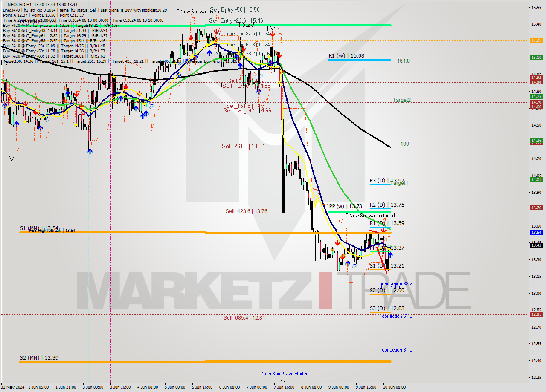Select the blue 'correction 87.5' label at the bottom
546x392 pixels.
point(397,350)
